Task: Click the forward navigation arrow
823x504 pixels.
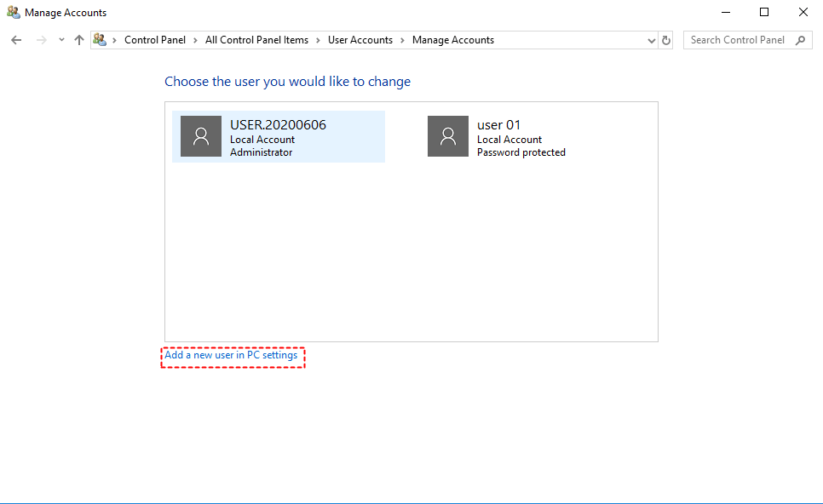Action: [x=42, y=40]
